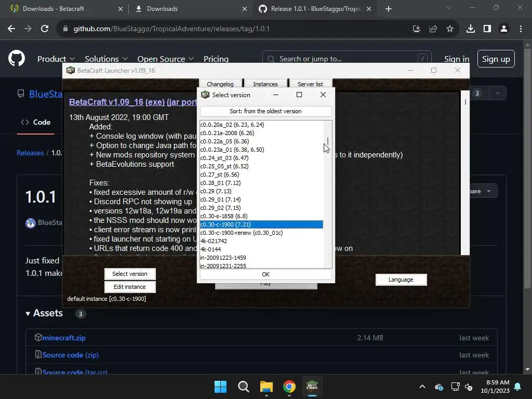The height and width of the screenshot is (399, 532).
Task: Open the Releases breadcrumb link
Action: click(30, 153)
